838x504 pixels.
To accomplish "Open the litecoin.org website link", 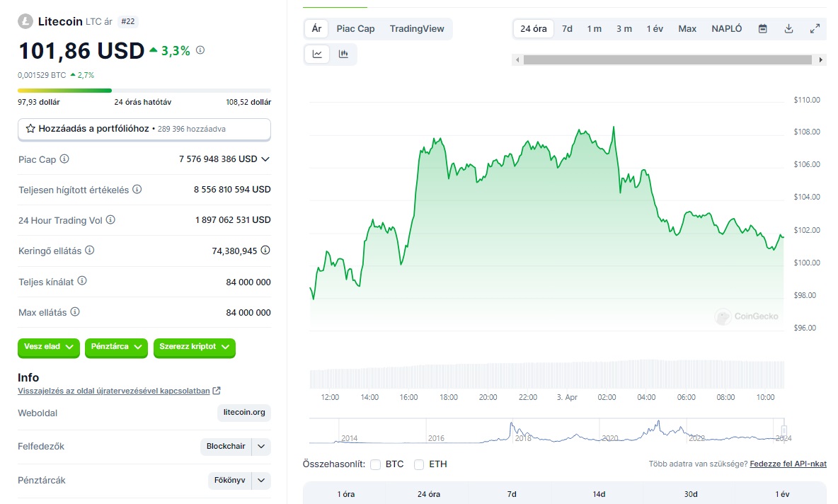I will click(244, 413).
